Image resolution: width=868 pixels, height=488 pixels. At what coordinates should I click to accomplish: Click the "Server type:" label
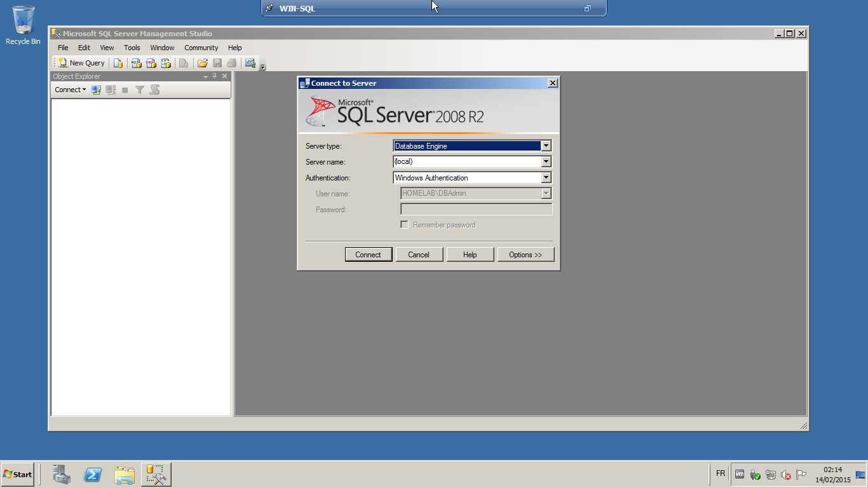pos(323,147)
